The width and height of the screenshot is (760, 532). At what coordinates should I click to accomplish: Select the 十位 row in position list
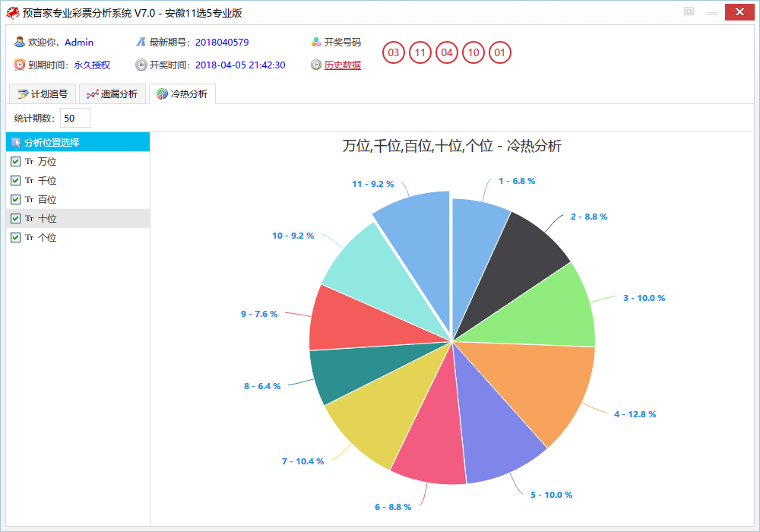(x=76, y=218)
